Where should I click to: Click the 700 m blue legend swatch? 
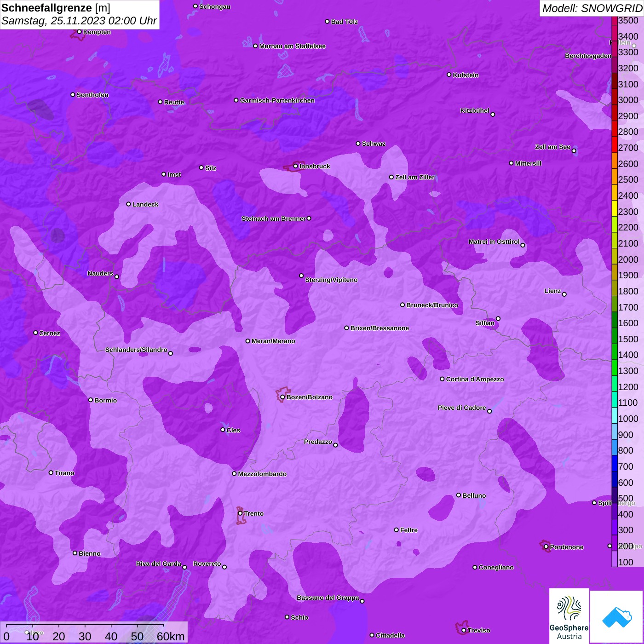point(615,463)
